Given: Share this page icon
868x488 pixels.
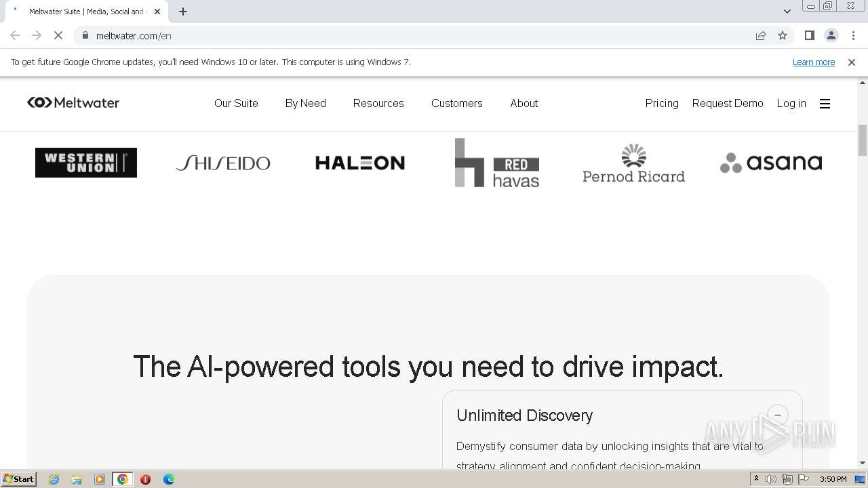Looking at the screenshot, I should click(x=761, y=35).
